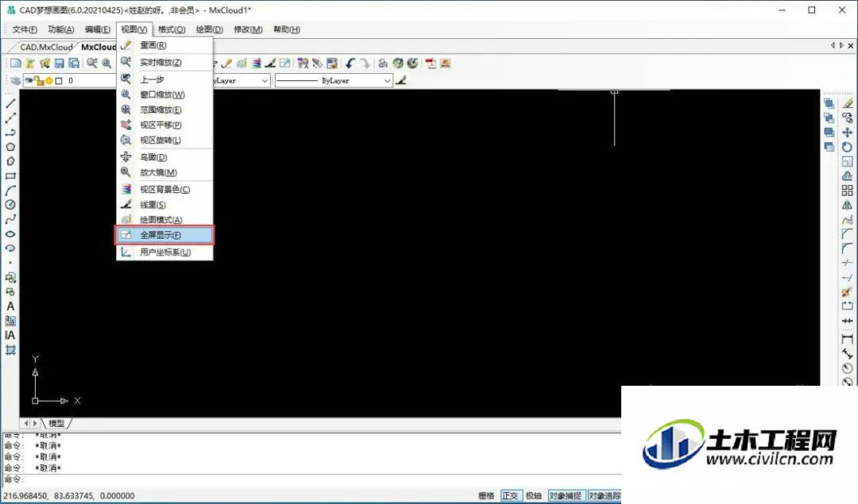Screen dimensions: 858x504
Task: Toggle 极轴 polar mode in status bar
Action: [534, 495]
